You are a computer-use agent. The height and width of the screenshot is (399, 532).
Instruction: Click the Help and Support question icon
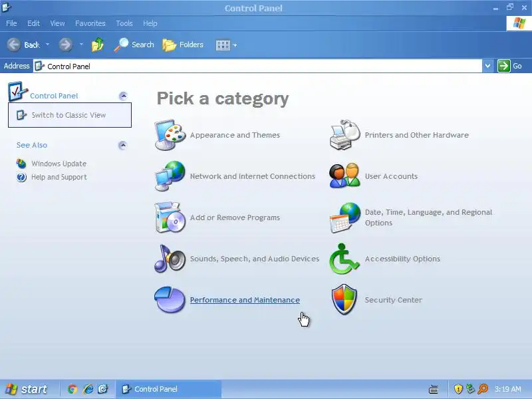coord(21,177)
